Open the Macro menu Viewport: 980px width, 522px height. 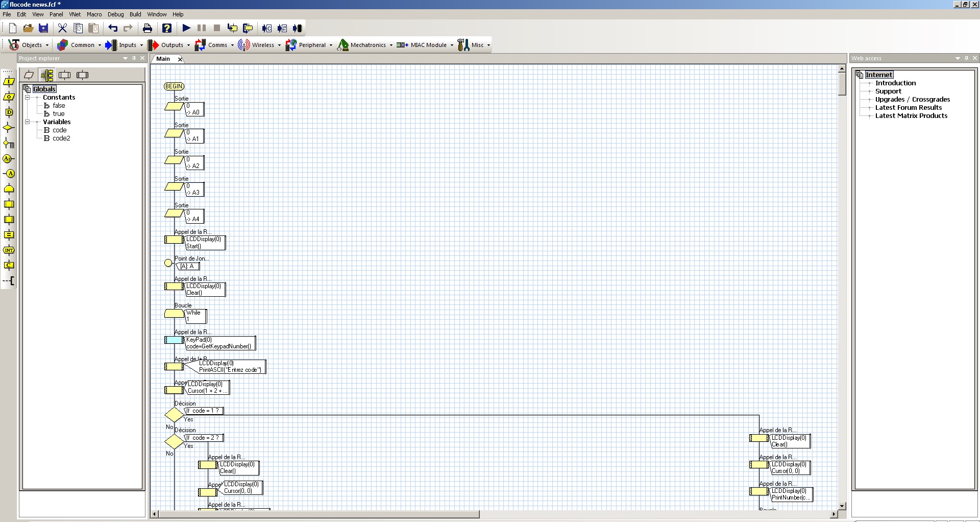pyautogui.click(x=94, y=14)
